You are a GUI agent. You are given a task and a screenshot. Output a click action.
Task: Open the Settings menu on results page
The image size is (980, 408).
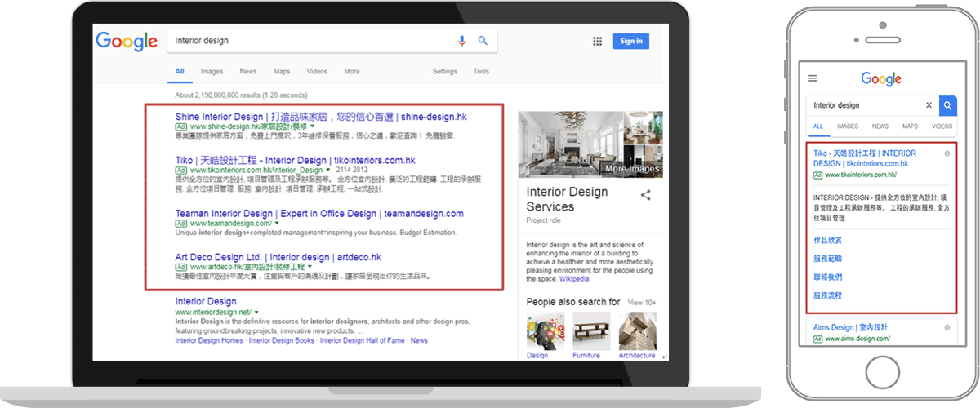(445, 72)
